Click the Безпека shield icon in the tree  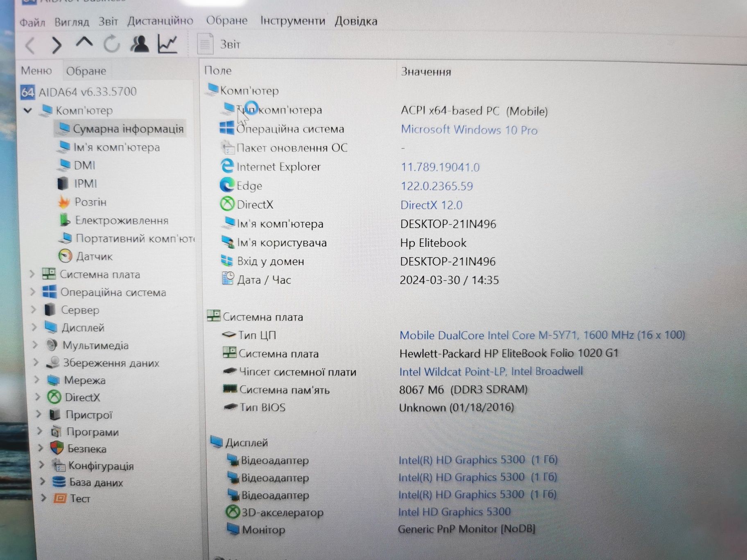pos(57,448)
